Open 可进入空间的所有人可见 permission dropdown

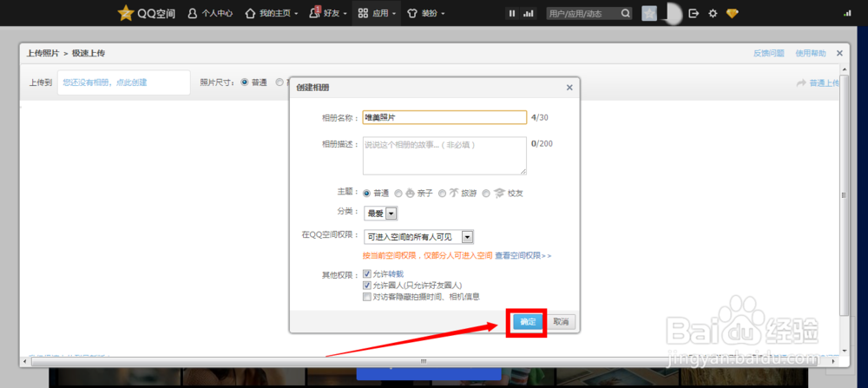[x=418, y=238]
